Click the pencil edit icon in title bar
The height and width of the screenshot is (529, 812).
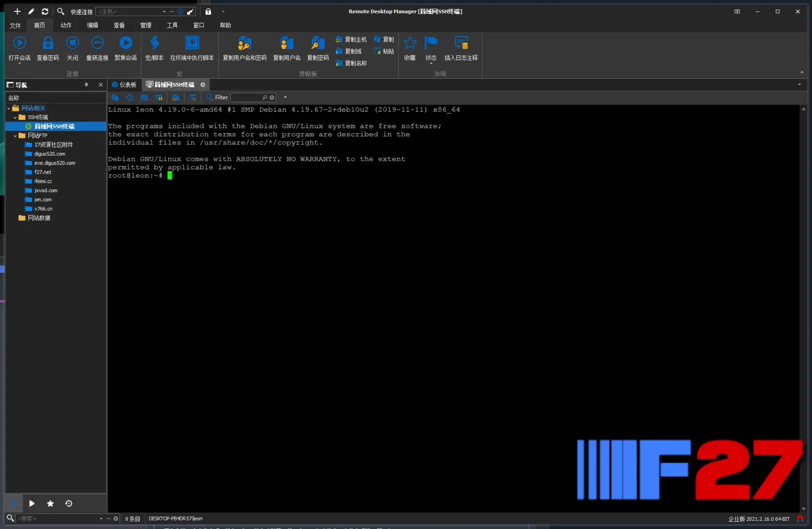tap(31, 11)
